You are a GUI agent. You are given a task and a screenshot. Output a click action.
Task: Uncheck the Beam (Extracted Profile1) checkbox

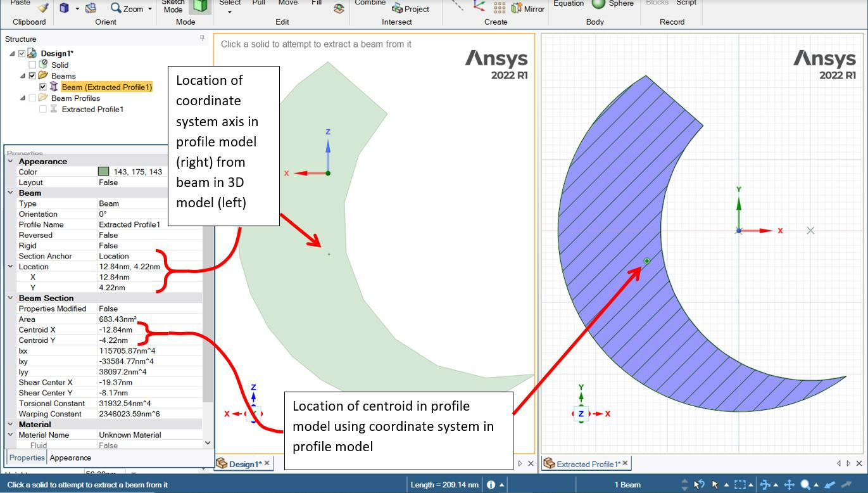(x=42, y=87)
